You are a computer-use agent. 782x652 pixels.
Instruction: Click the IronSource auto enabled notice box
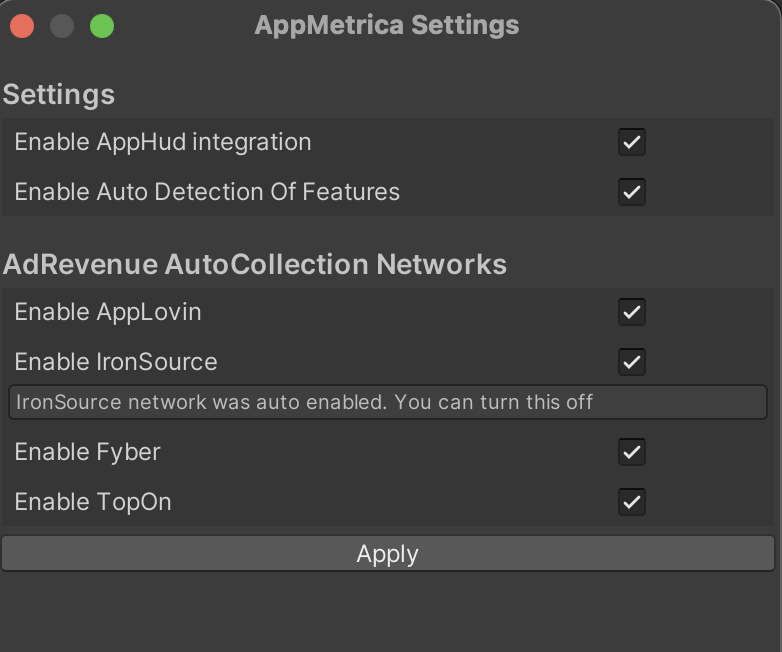point(388,402)
